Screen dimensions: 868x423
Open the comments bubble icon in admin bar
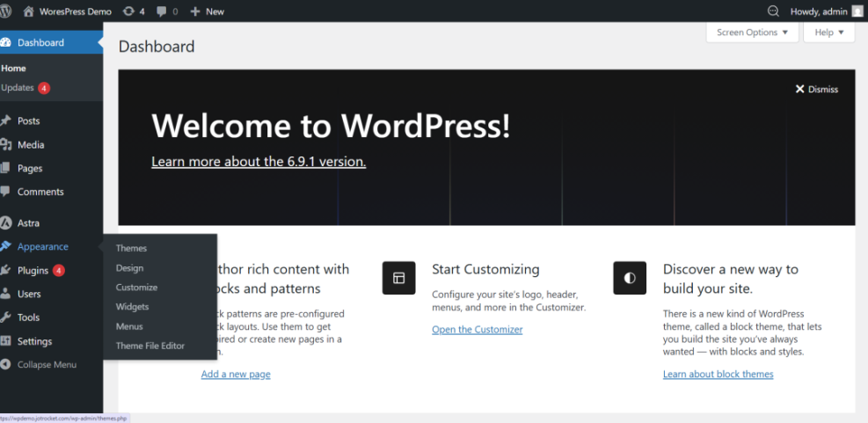[162, 11]
